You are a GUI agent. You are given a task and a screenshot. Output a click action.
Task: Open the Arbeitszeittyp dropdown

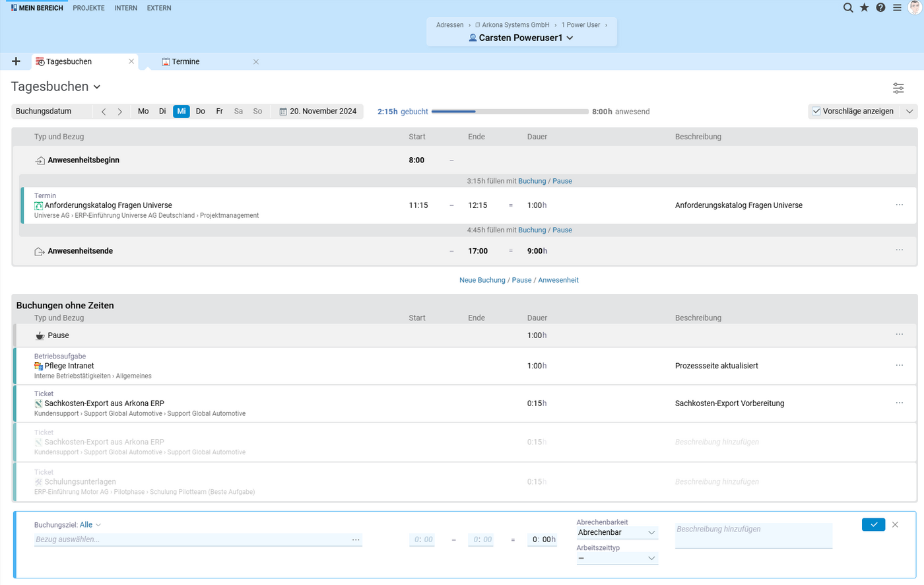pos(616,559)
